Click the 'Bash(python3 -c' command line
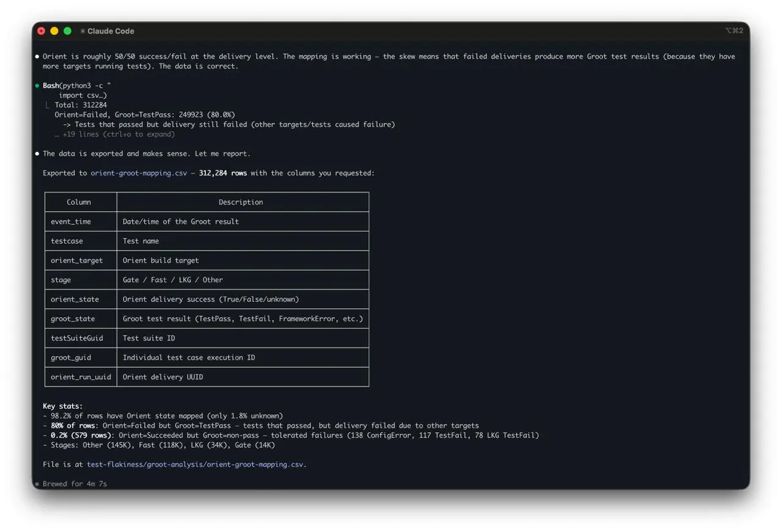The width and height of the screenshot is (782, 532). pos(77,86)
